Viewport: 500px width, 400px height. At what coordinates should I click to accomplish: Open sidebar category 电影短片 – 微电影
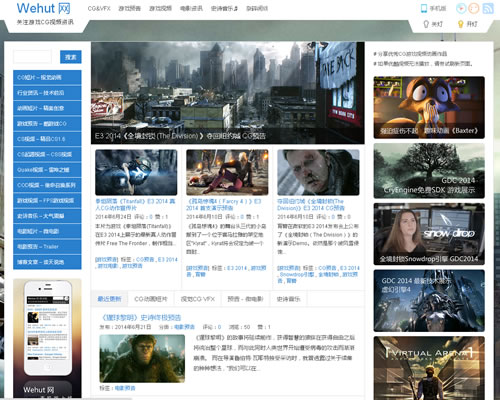(x=47, y=231)
